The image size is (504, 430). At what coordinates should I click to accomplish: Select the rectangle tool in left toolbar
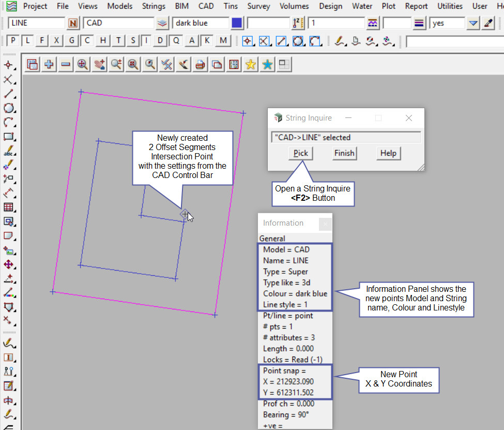8,137
